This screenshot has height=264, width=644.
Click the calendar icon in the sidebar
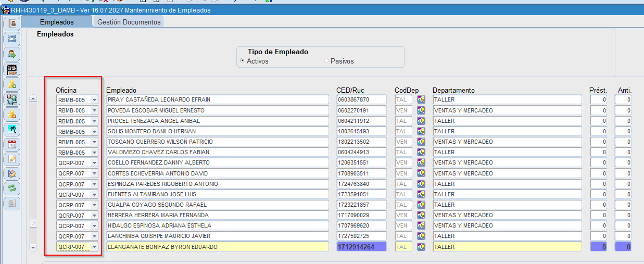(x=12, y=144)
